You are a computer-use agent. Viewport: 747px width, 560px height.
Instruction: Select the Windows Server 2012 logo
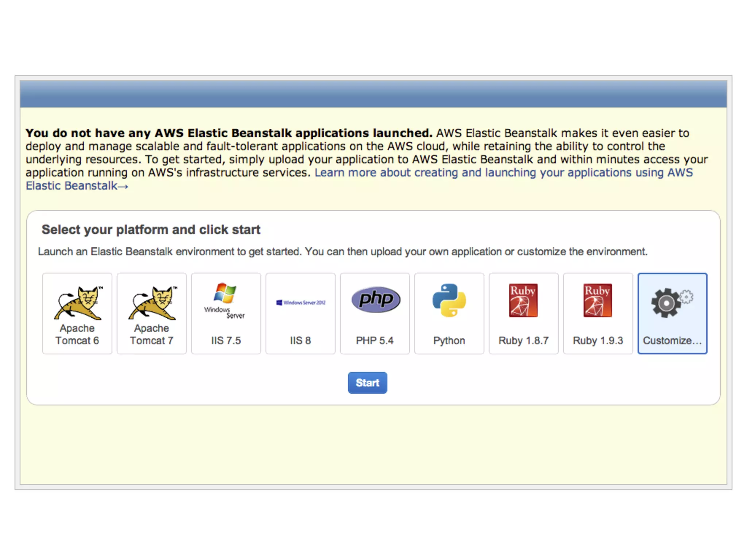tap(301, 303)
